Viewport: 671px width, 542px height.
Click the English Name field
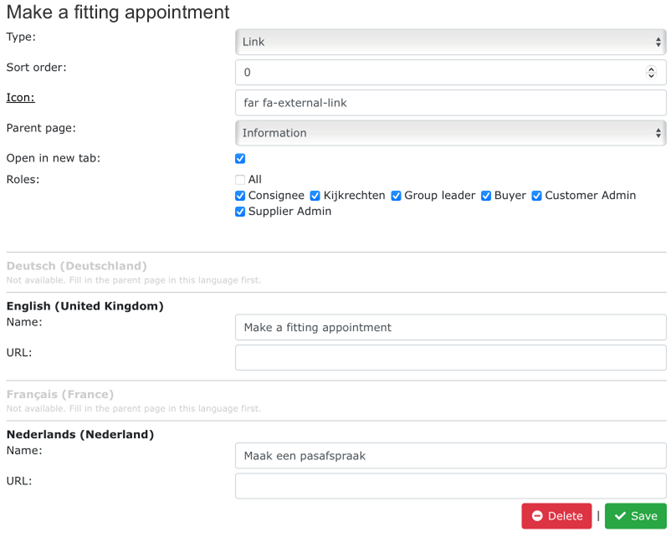(x=450, y=327)
